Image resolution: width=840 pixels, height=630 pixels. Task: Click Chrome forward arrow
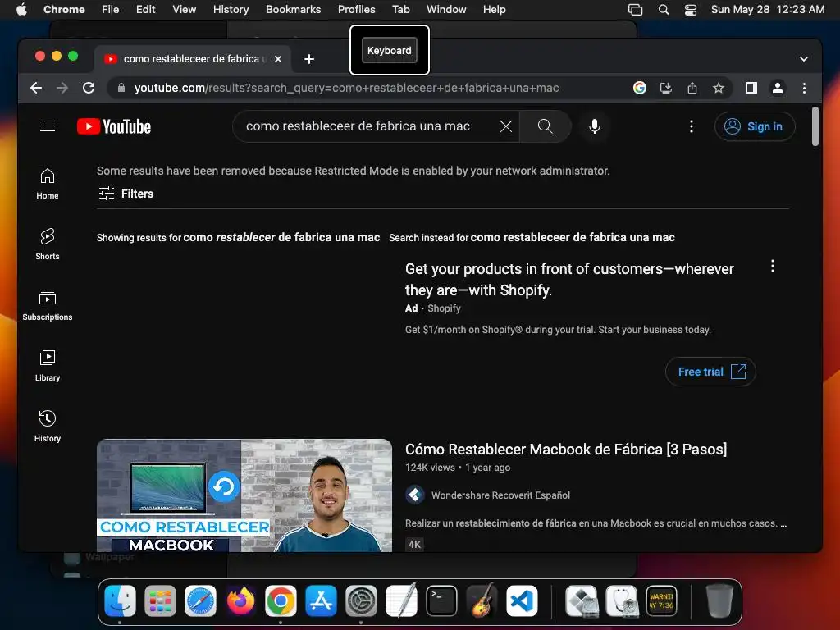[62, 88]
